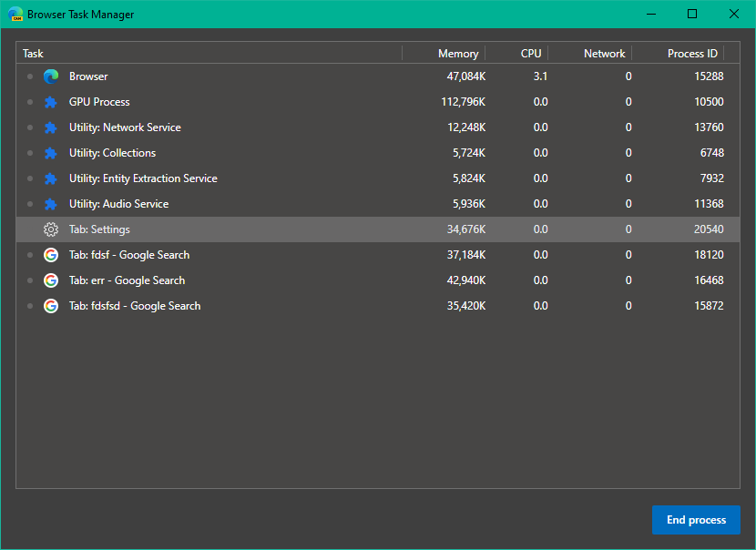
Task: Select the Utility: Audio Service row
Action: 378,204
